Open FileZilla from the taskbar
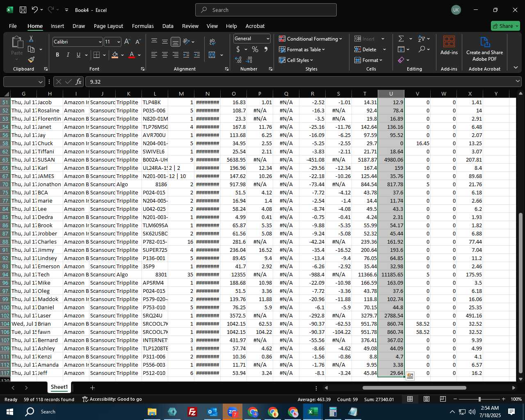Viewport: 525px width, 420px height. pyautogui.click(x=192, y=411)
